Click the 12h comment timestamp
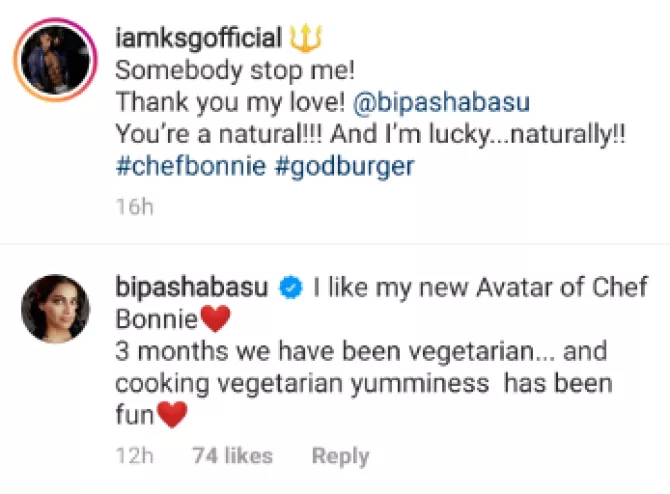The width and height of the screenshot is (670, 494). point(133,456)
